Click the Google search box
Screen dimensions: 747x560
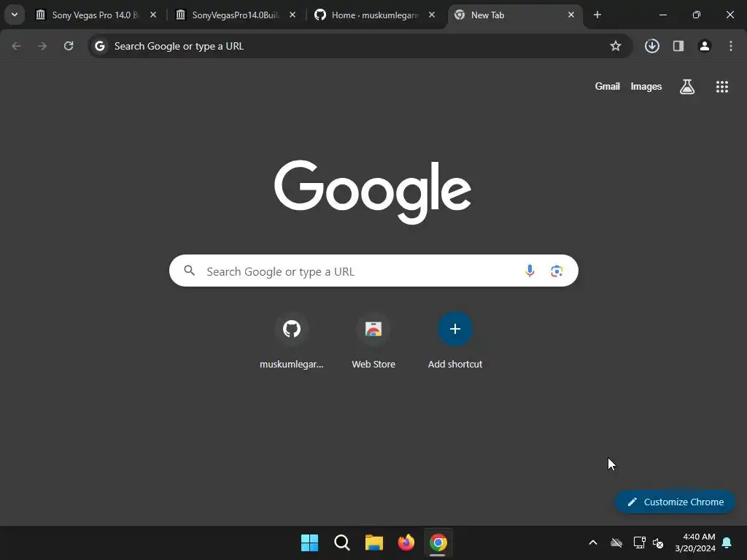tap(373, 271)
